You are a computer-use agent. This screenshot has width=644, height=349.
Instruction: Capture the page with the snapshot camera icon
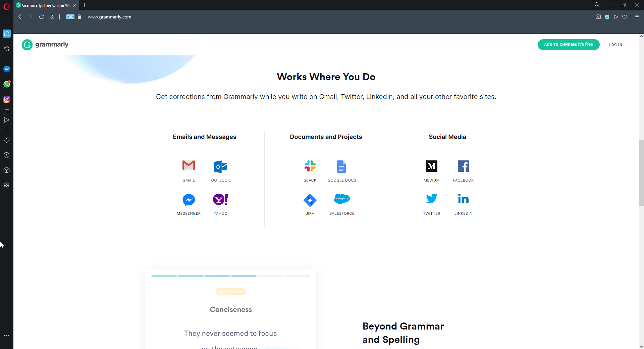point(598,17)
